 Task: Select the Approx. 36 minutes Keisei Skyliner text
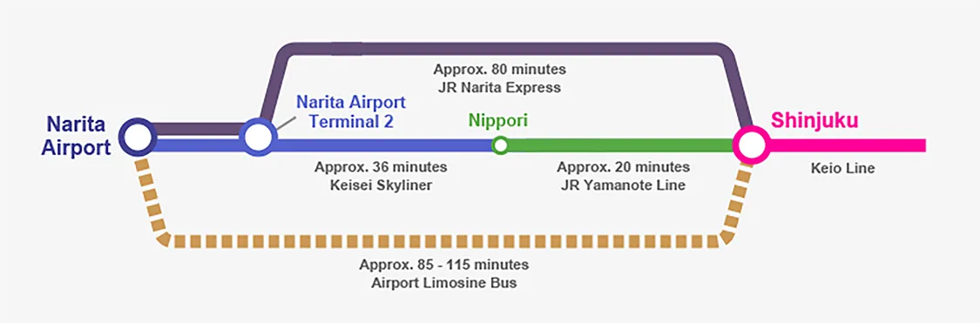click(x=382, y=177)
